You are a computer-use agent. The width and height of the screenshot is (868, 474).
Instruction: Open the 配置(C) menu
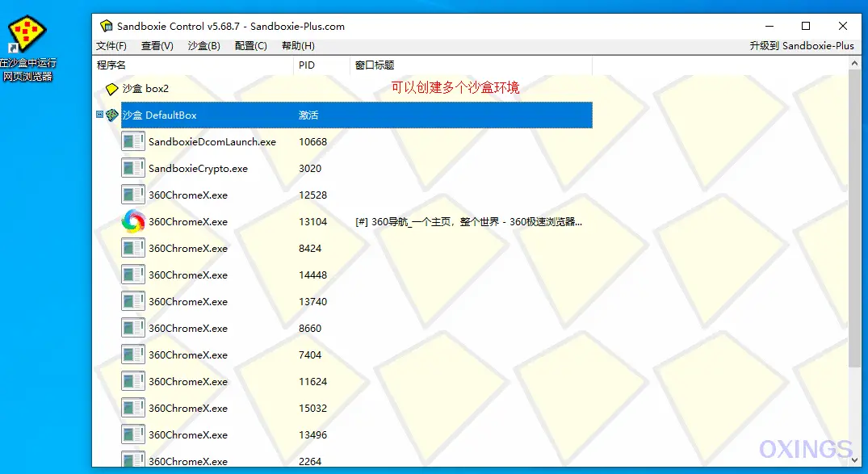coord(251,46)
